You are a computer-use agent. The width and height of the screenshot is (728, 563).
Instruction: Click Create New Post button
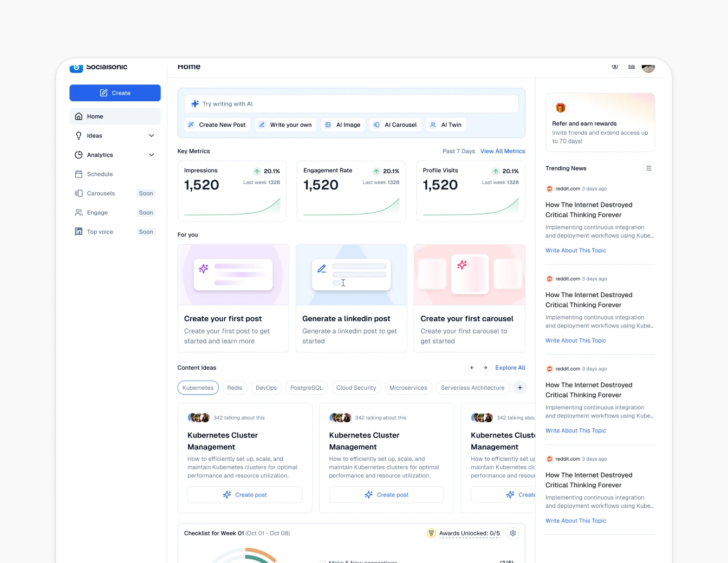(217, 125)
